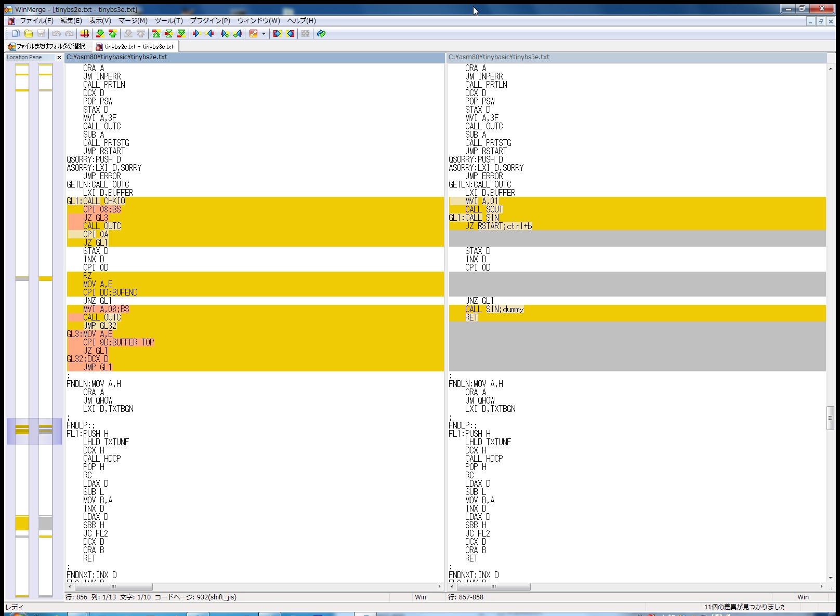The height and width of the screenshot is (616, 840).
Task: Click the highlighted view region in the Location Pane
Action: (34, 432)
